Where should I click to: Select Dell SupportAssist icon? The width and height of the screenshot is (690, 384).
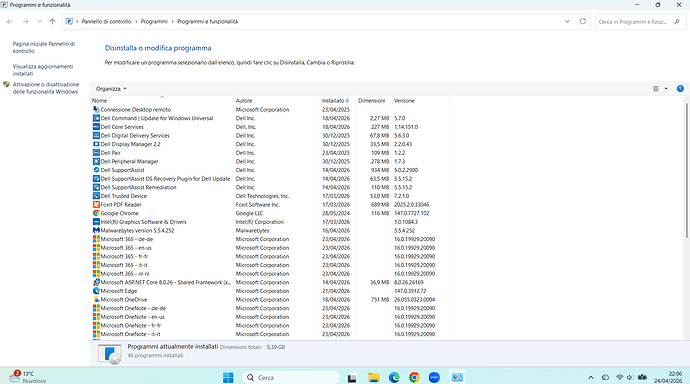click(x=96, y=170)
